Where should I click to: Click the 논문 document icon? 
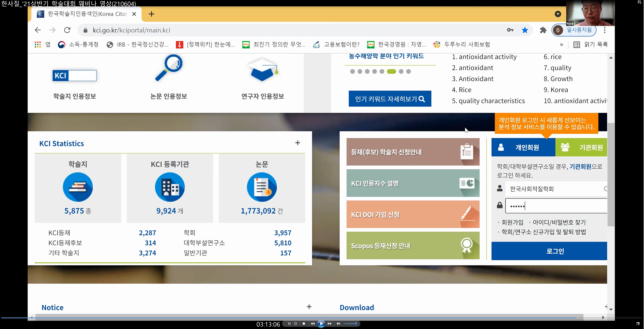[x=262, y=187]
